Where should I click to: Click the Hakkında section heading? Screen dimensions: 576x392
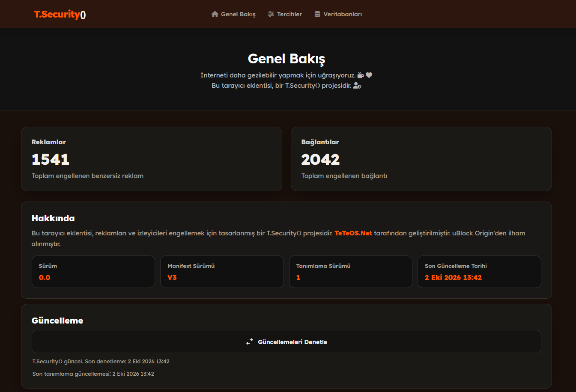pos(53,218)
